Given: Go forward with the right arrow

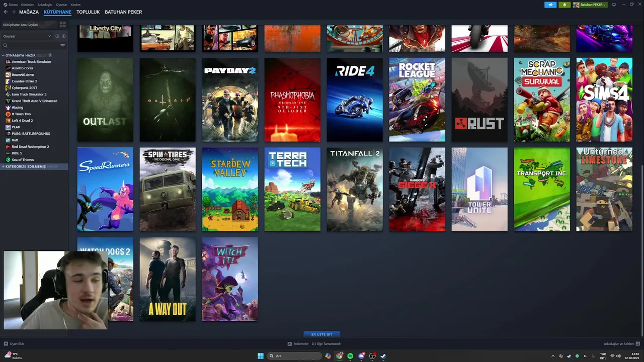Looking at the screenshot, I should (x=13, y=12).
